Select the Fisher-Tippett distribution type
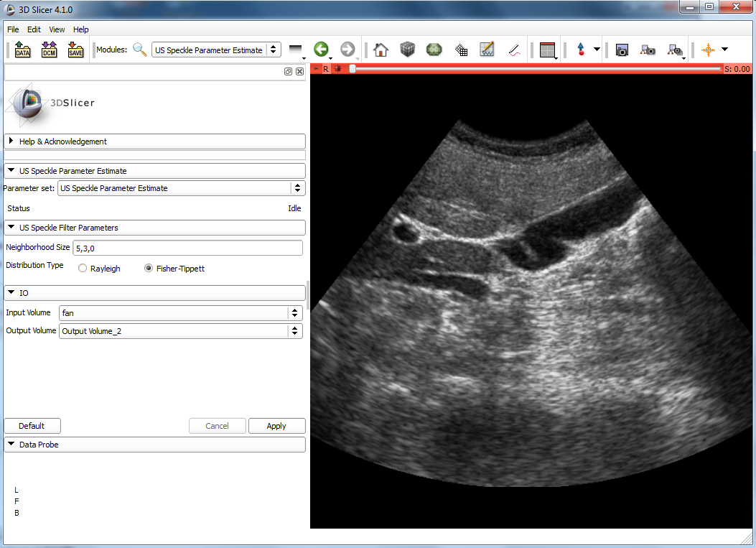Viewport: 756px width, 548px height. click(x=149, y=269)
